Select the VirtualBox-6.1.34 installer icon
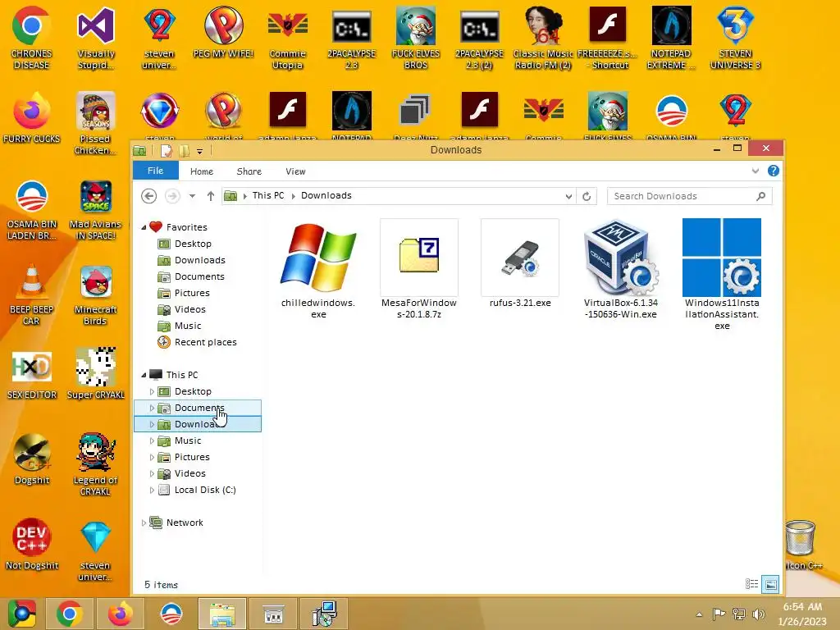This screenshot has height=630, width=840. coord(620,258)
